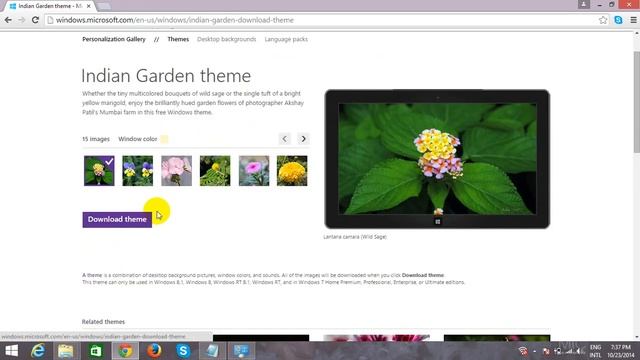Open Skype from the taskbar

click(x=183, y=351)
